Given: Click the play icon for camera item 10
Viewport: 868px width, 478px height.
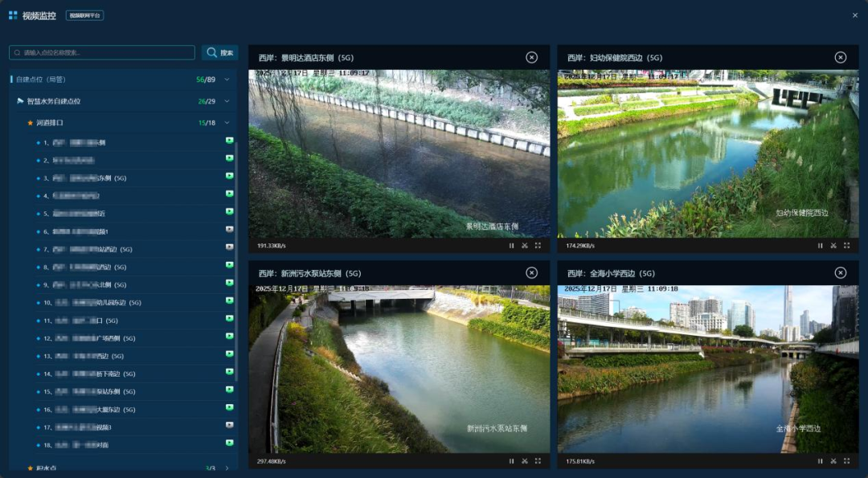Looking at the screenshot, I should 229,302.
